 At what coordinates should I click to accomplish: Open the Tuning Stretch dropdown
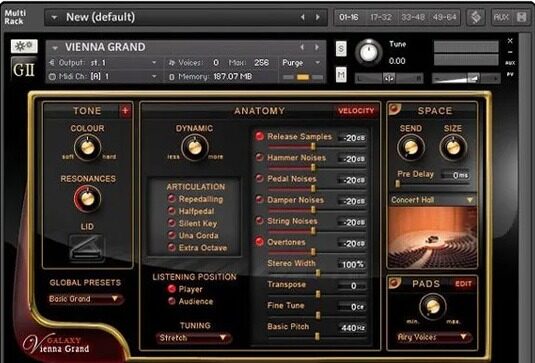(193, 338)
